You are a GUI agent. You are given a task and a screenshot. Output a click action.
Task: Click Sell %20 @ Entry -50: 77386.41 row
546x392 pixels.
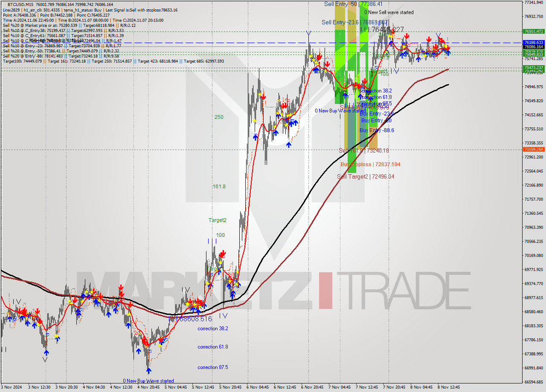(x=61, y=51)
